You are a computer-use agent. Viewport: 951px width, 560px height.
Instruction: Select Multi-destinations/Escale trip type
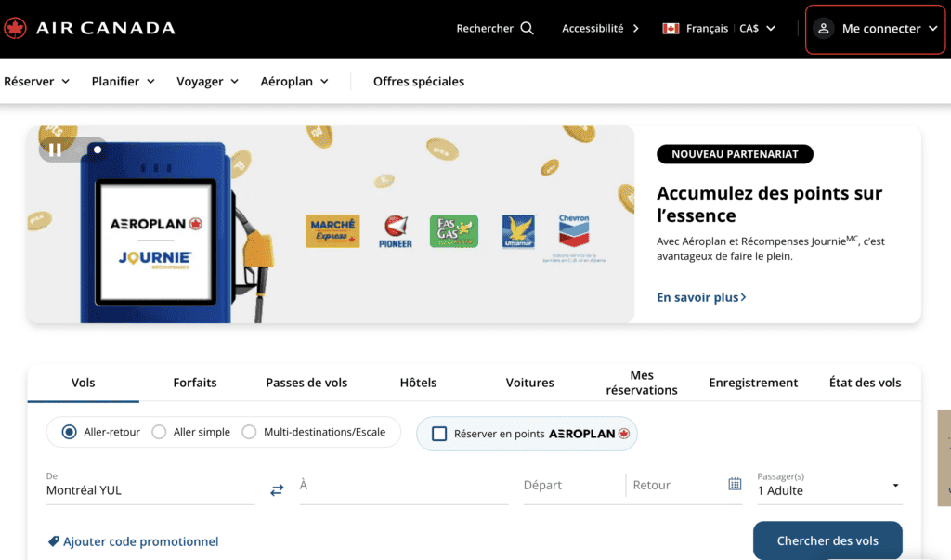pyautogui.click(x=249, y=431)
